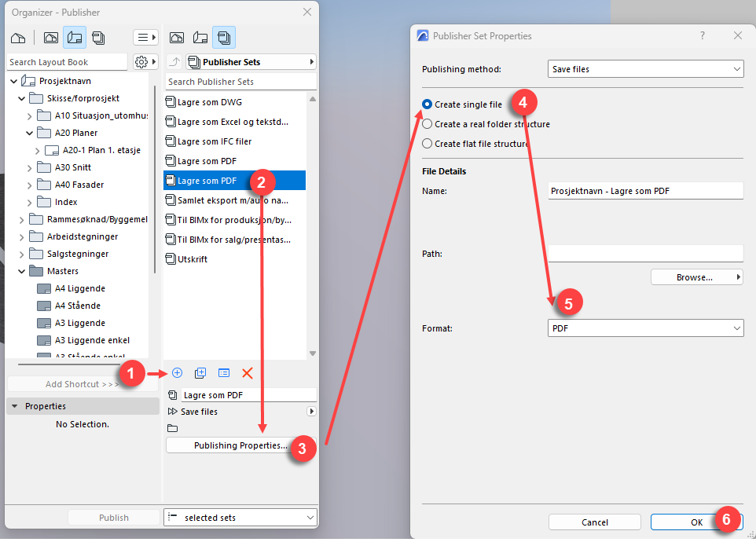Click the Publishing Properties button

[240, 445]
